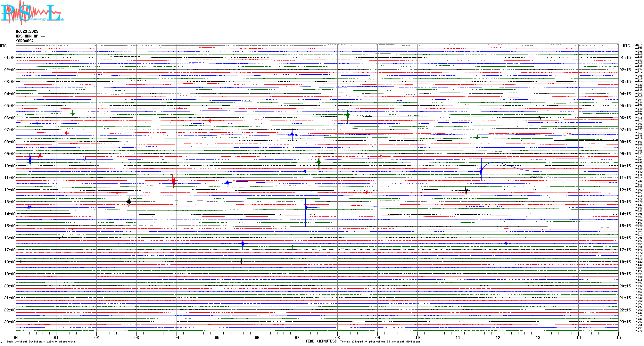Select the 06:00 hour label on left
The image size is (644, 346).
coord(10,118)
